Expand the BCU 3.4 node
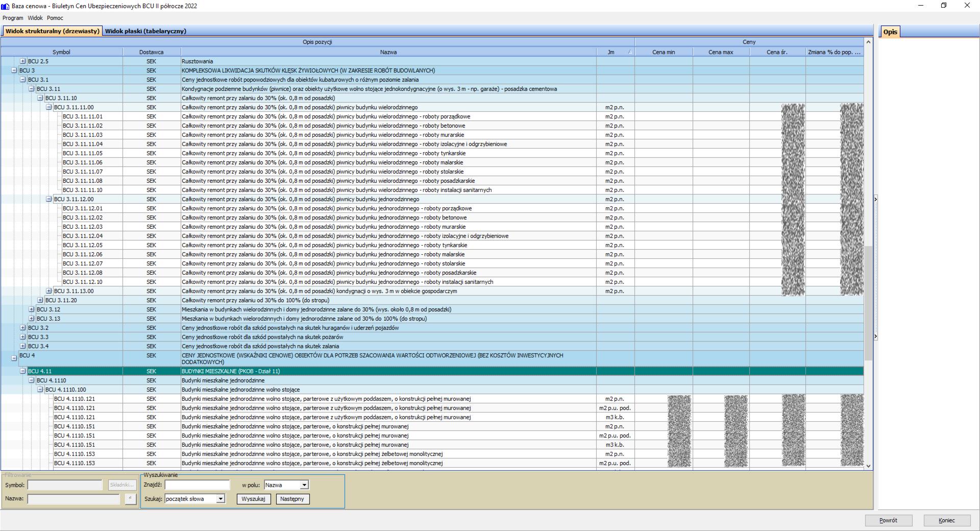 pyautogui.click(x=22, y=346)
